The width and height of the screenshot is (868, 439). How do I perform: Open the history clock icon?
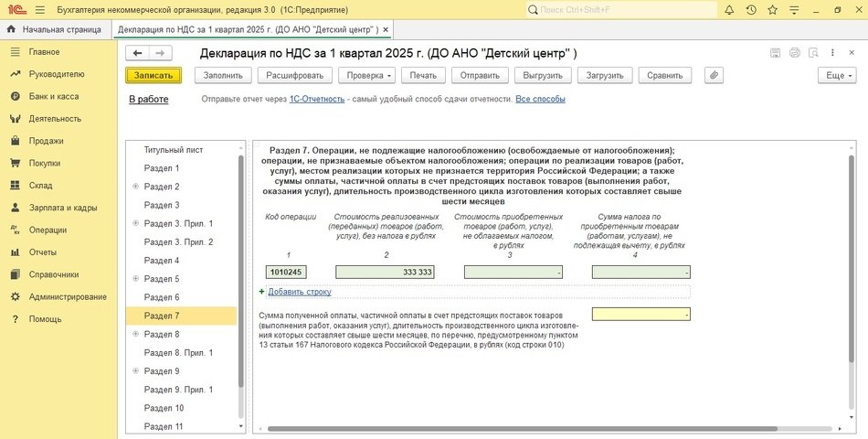pyautogui.click(x=751, y=10)
